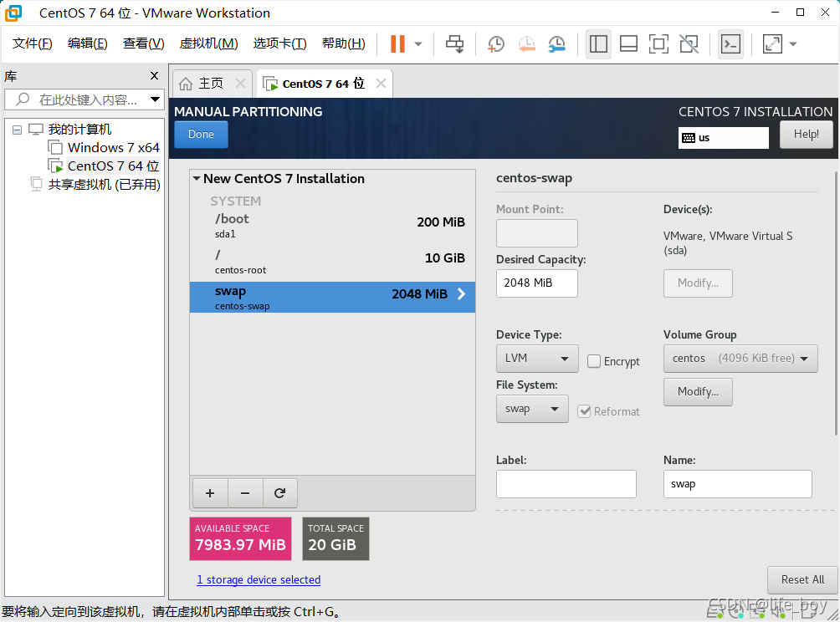Open the 编辑(E) menu
Image resolution: width=840 pixels, height=622 pixels.
pos(87,43)
